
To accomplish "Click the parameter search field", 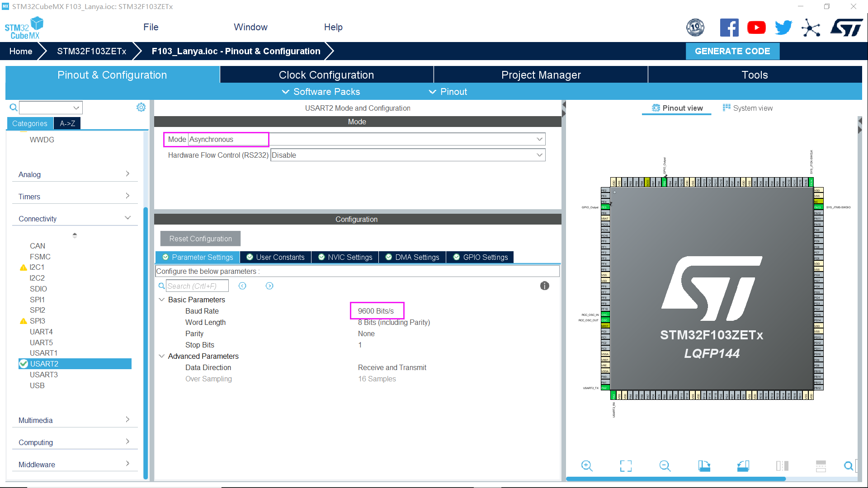I will pos(197,286).
